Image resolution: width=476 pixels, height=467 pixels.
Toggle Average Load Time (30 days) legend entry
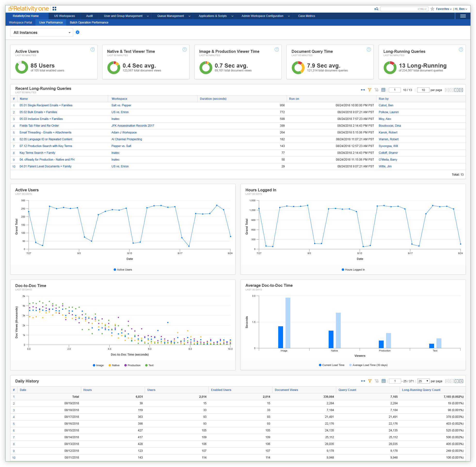tap(368, 365)
